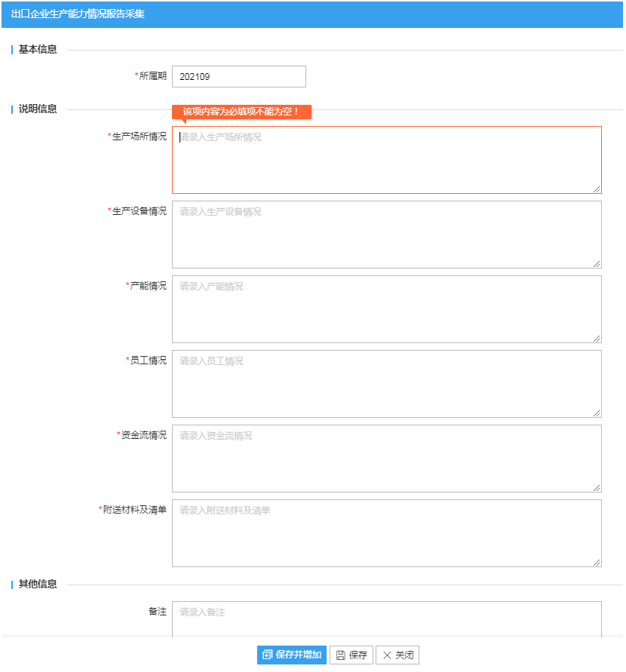
Task: Click the 所属期 input field
Action: pyautogui.click(x=239, y=76)
